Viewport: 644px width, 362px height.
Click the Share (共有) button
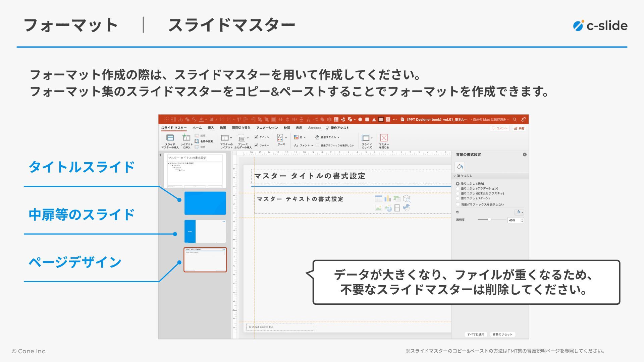(519, 128)
